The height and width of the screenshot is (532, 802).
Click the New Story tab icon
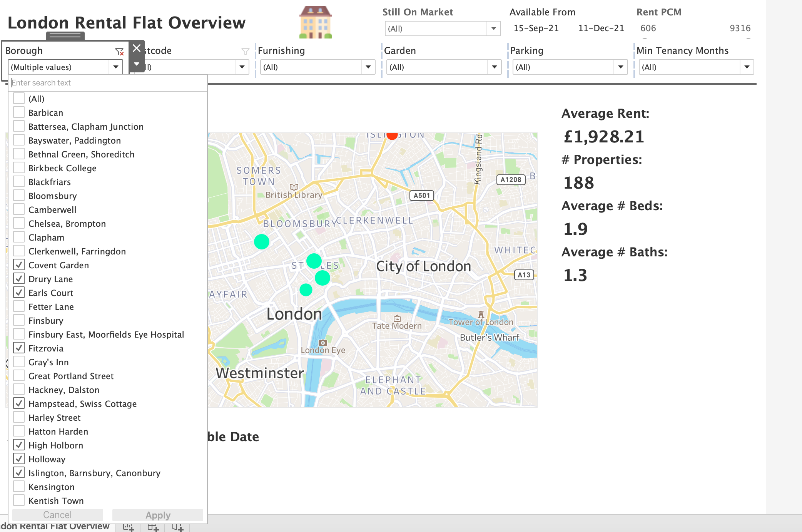pos(177,527)
